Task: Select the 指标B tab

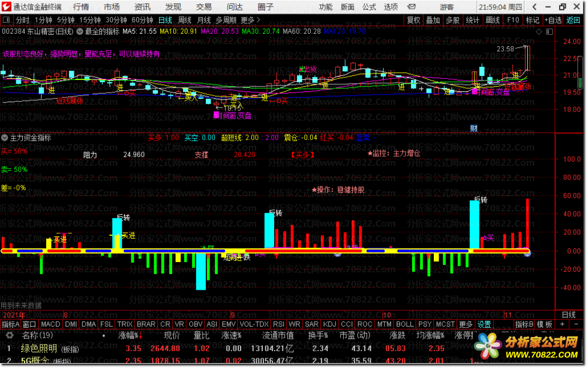Action: pos(524,325)
